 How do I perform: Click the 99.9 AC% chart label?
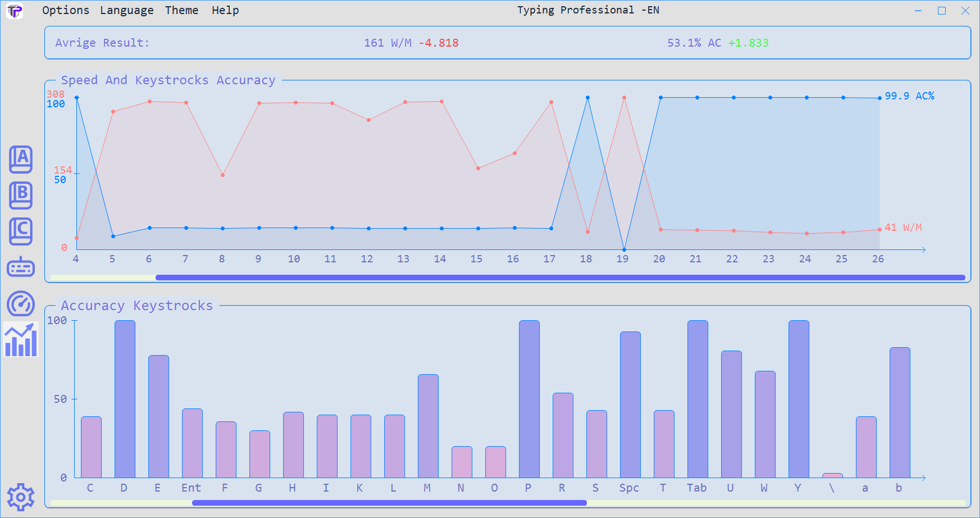(x=910, y=96)
